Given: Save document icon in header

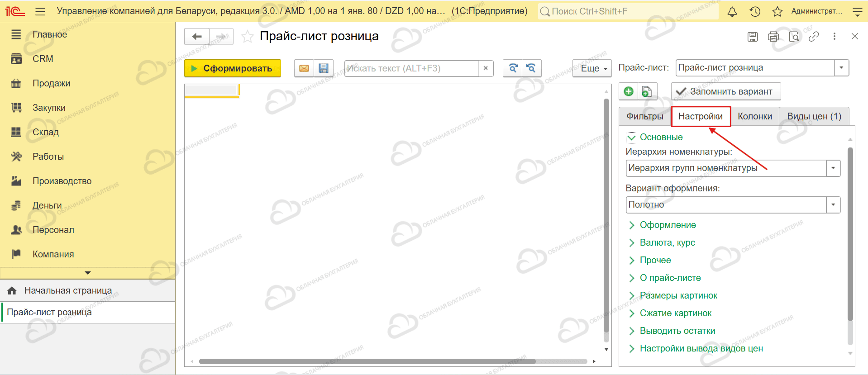Looking at the screenshot, I should (753, 37).
